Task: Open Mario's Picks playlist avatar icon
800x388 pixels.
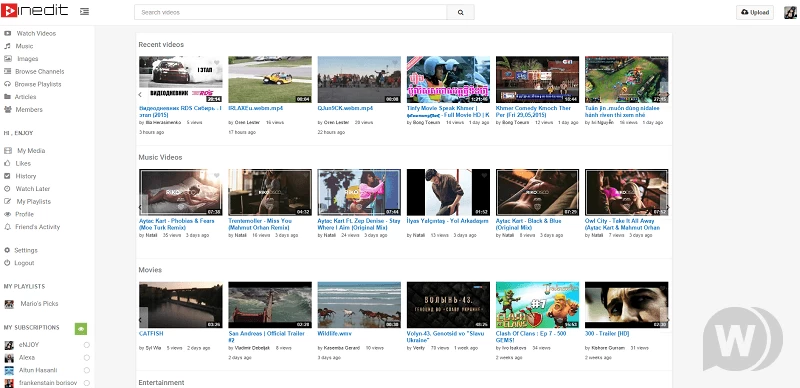Action: click(9, 304)
